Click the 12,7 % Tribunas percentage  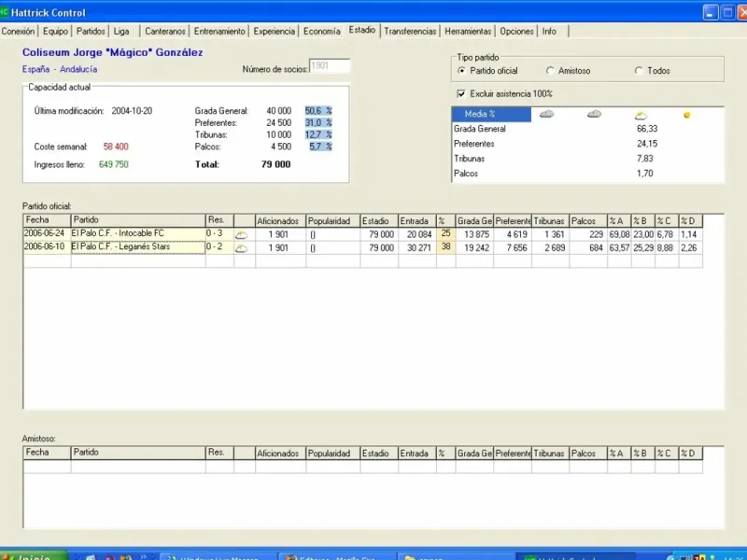(x=318, y=134)
